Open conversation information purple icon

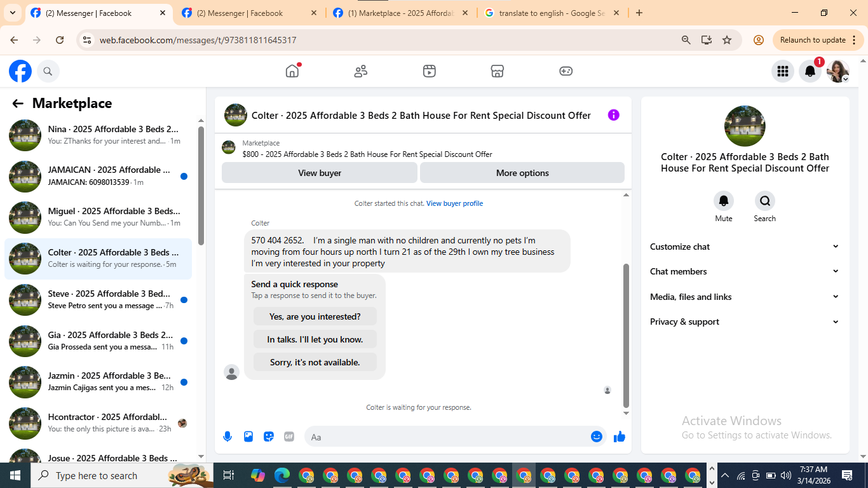pyautogui.click(x=613, y=115)
